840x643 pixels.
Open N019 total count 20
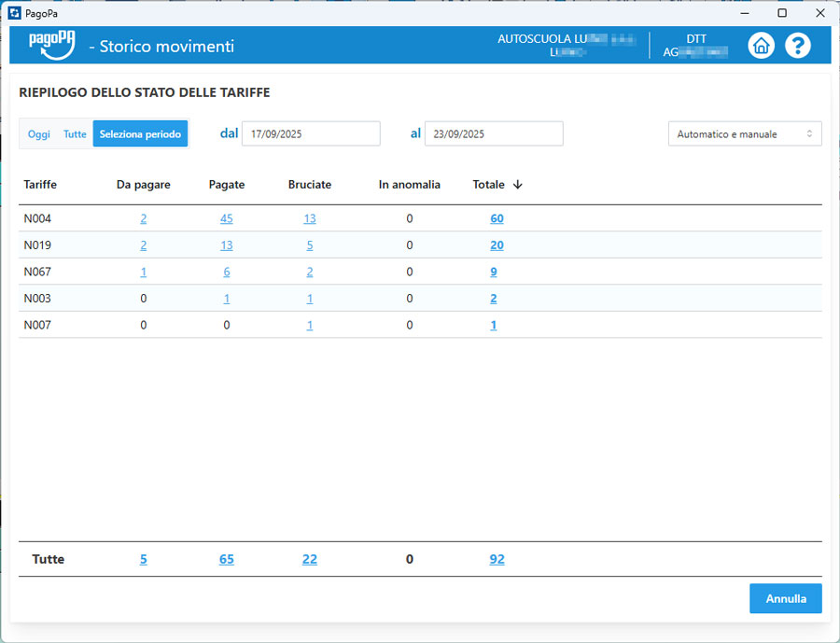pyautogui.click(x=497, y=245)
